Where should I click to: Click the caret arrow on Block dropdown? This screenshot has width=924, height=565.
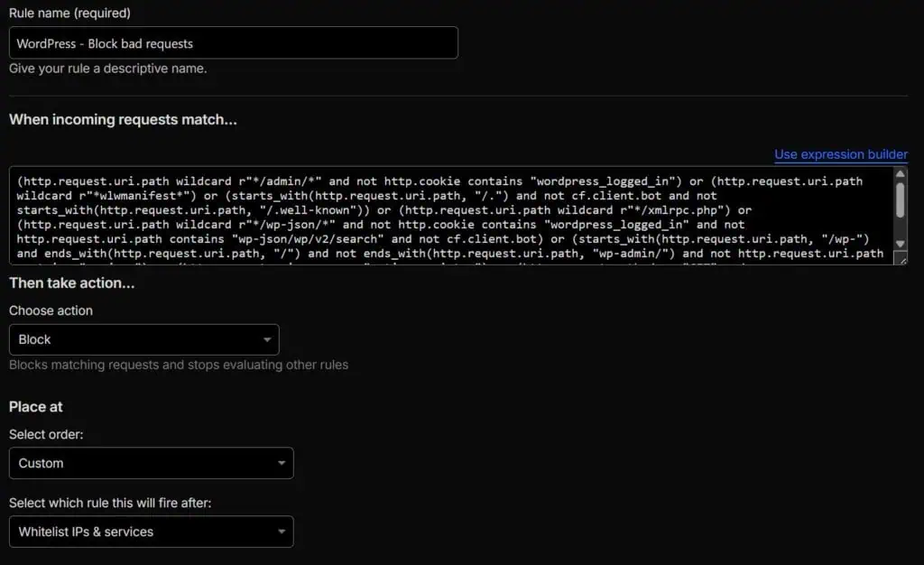coord(267,340)
